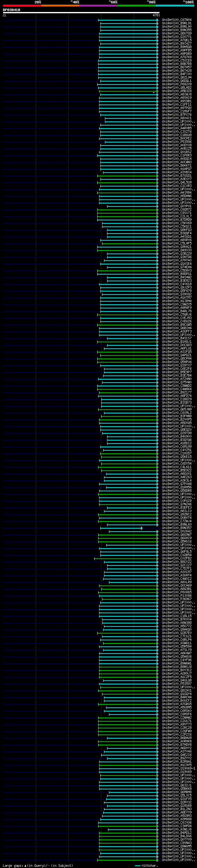197x868 pixels.
Task: Open entry UniRef100_A8EYY9
Action: click(x=177, y=812)
